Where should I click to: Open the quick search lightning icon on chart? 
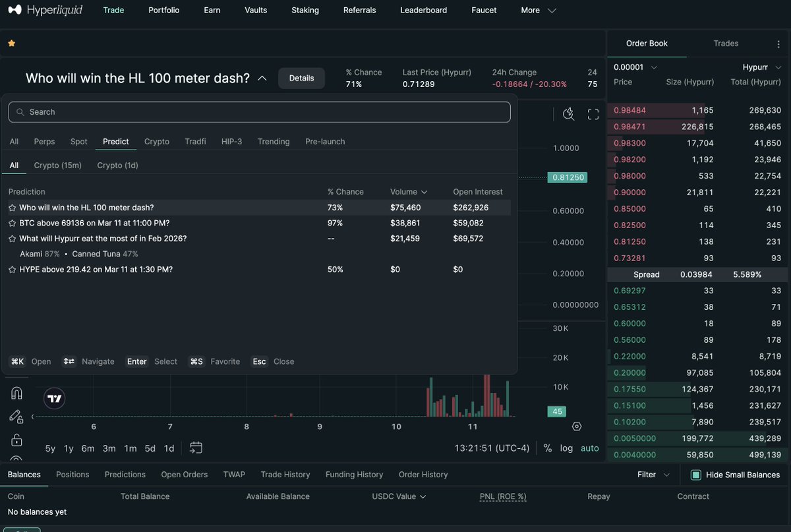pyautogui.click(x=569, y=114)
